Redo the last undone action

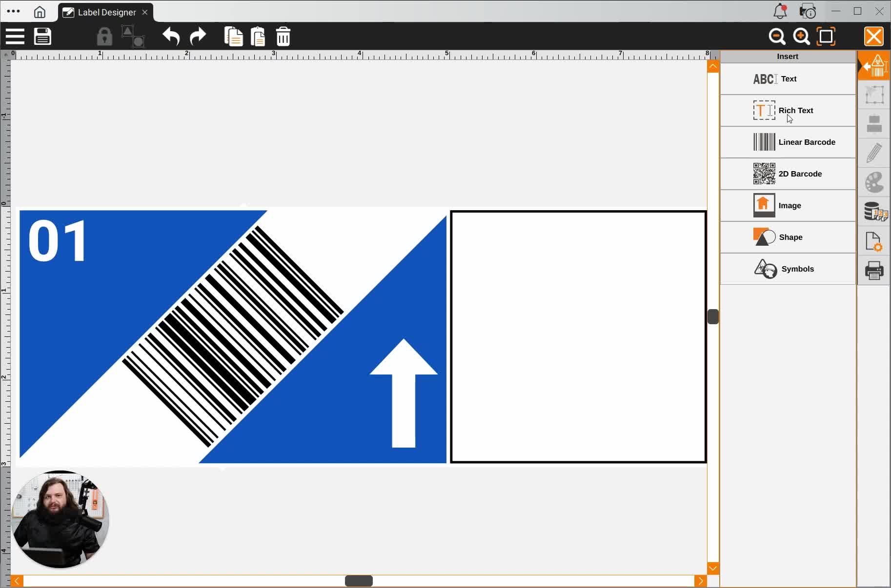point(198,37)
